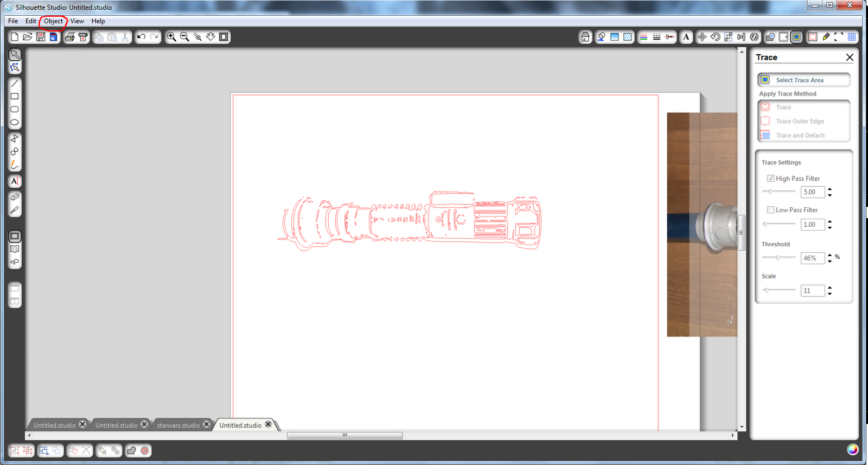Screen dimensions: 868x465
Task: Select the Eraser tool
Action: tap(15, 197)
